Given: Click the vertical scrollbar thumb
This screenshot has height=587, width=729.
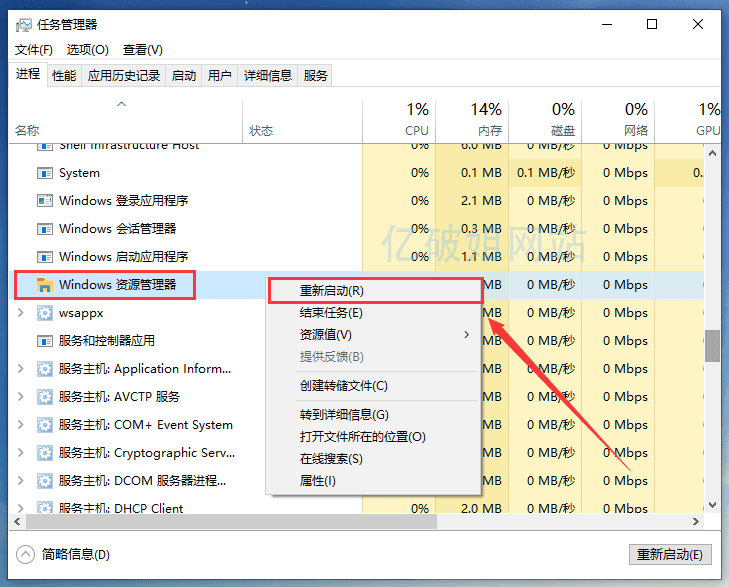Looking at the screenshot, I should tap(712, 346).
